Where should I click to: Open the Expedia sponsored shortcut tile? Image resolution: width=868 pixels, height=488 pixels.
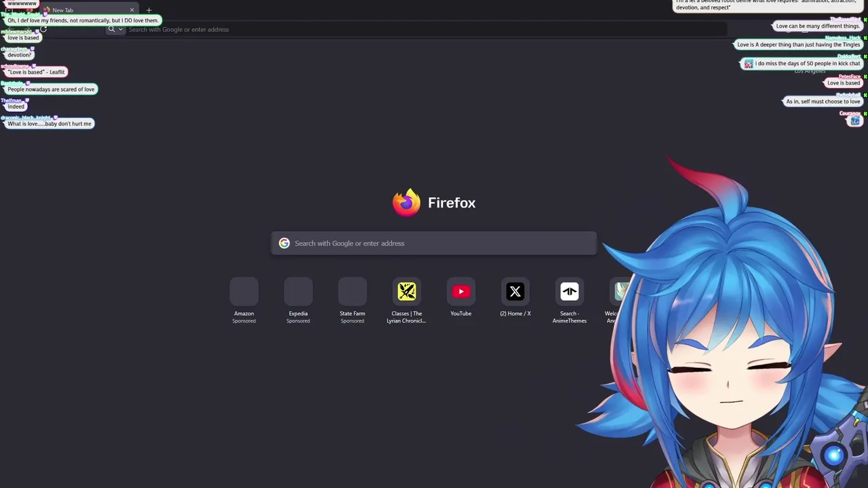(298, 291)
